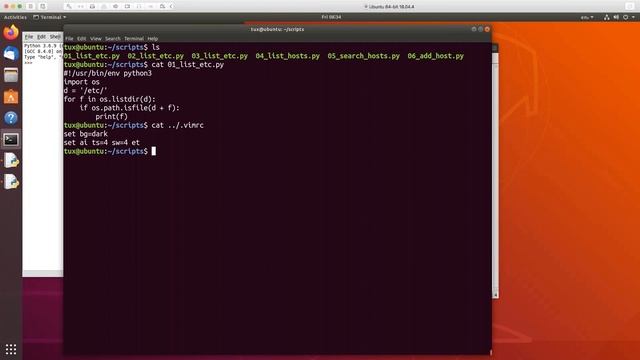The image size is (640, 360).
Task: Open the clock showing Fri 08:34
Action: (331, 17)
